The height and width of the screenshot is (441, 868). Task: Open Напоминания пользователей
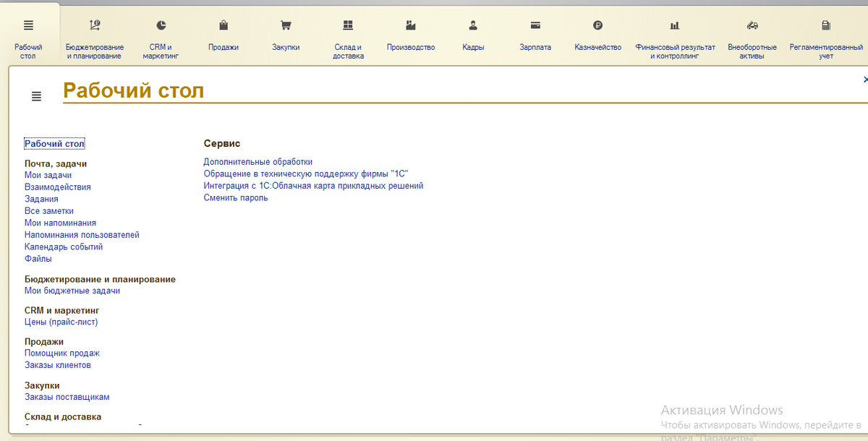click(x=82, y=235)
